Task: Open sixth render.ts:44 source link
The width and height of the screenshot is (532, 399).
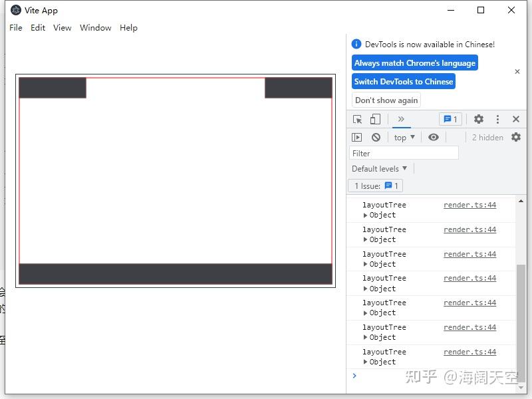Action: pyautogui.click(x=469, y=327)
